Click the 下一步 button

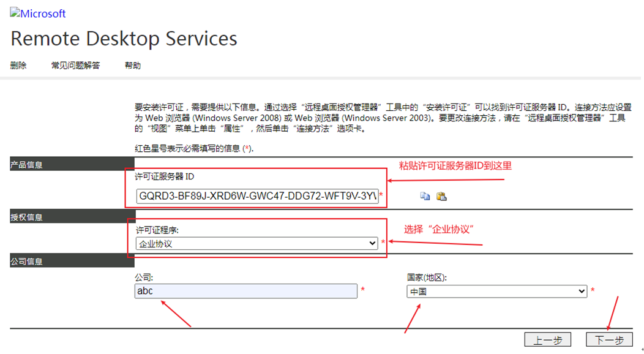click(609, 340)
